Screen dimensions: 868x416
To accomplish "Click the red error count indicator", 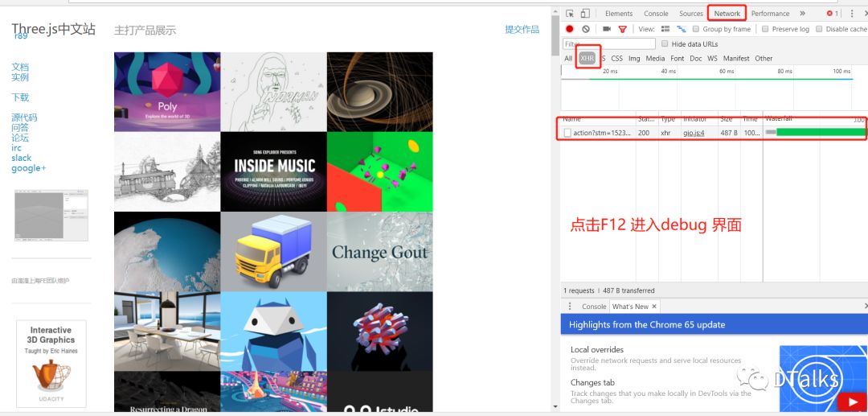I will (832, 14).
